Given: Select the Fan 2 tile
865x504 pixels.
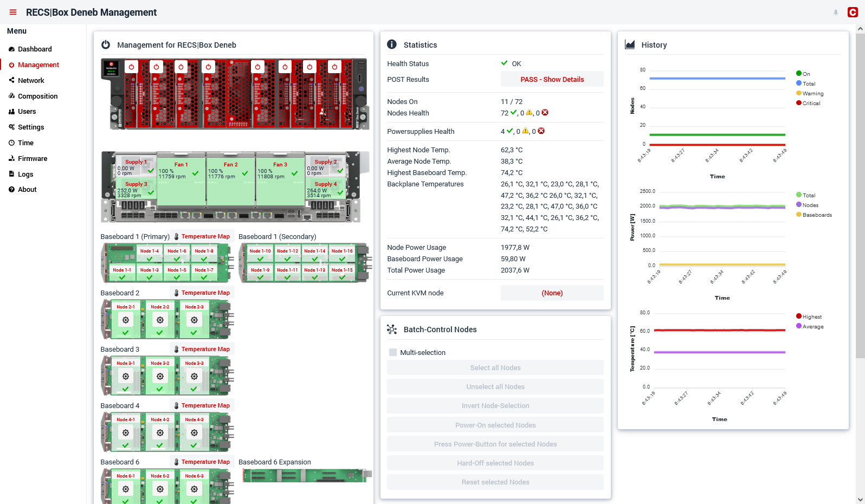Looking at the screenshot, I should click(x=231, y=182).
